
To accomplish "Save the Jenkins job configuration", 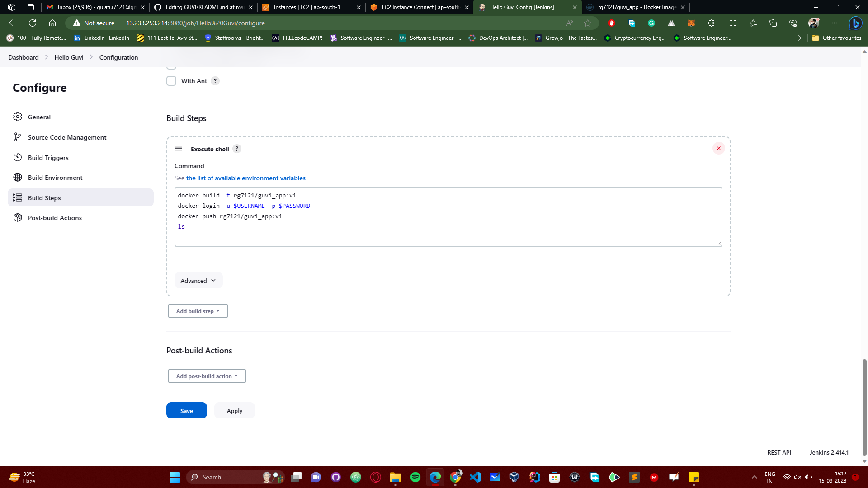I will pos(186,410).
